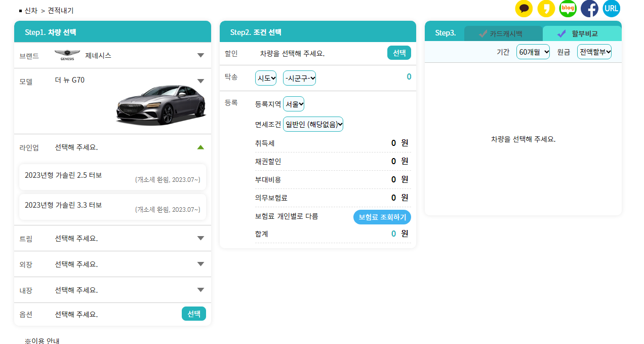The height and width of the screenshot is (344, 644).
Task: Expand the 트림 selection arrow
Action: click(x=200, y=238)
